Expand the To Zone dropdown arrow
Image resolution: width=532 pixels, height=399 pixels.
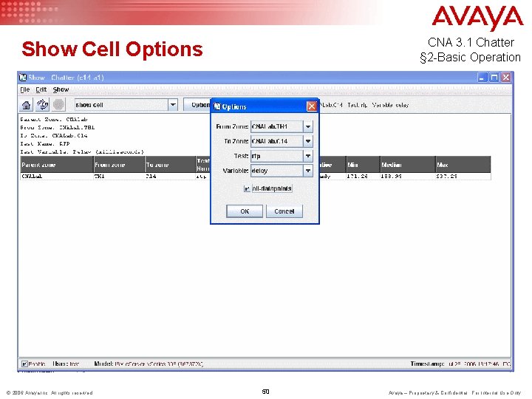click(307, 141)
